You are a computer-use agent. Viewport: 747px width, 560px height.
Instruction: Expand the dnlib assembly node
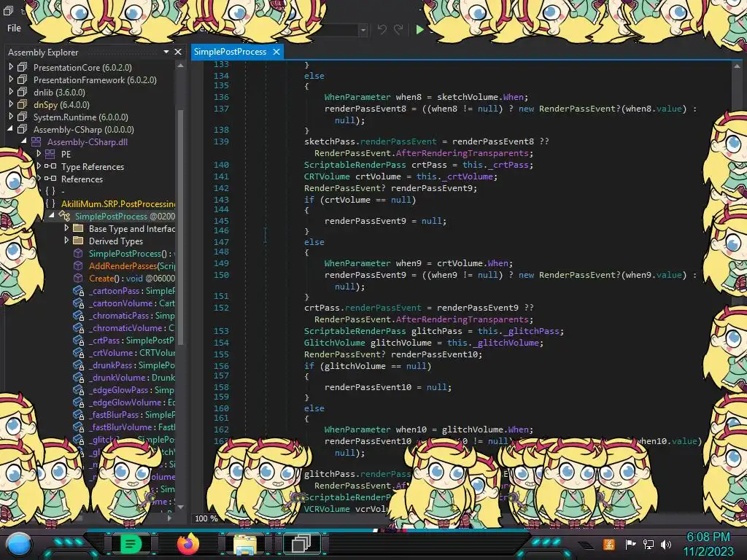[x=11, y=92]
